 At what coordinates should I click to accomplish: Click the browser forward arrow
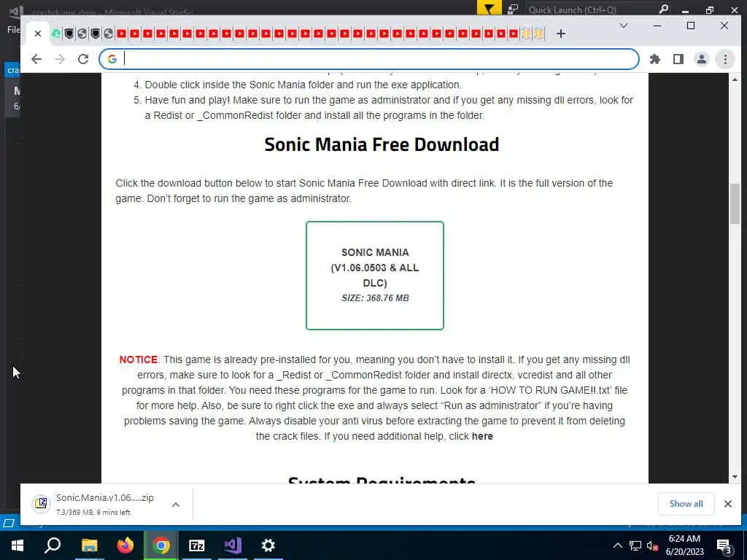pos(60,59)
